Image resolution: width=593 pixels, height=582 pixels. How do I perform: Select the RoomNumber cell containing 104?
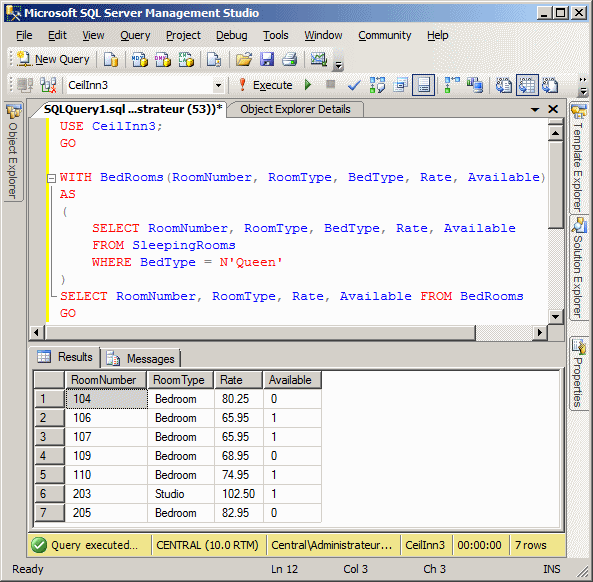(106, 399)
